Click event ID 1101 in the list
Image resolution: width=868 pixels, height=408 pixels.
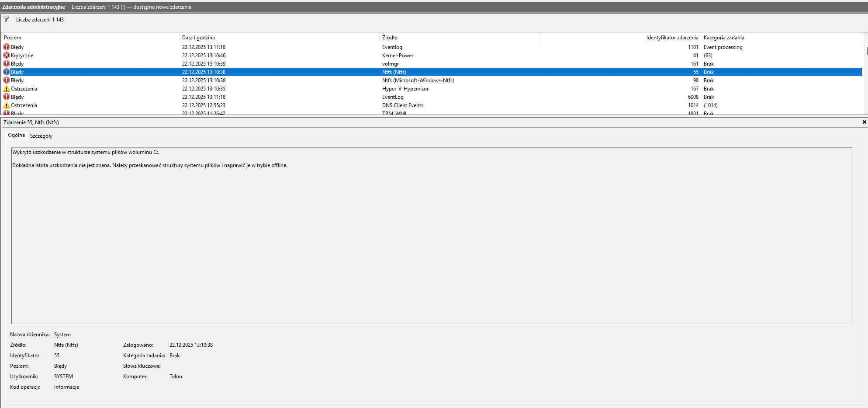(x=693, y=47)
